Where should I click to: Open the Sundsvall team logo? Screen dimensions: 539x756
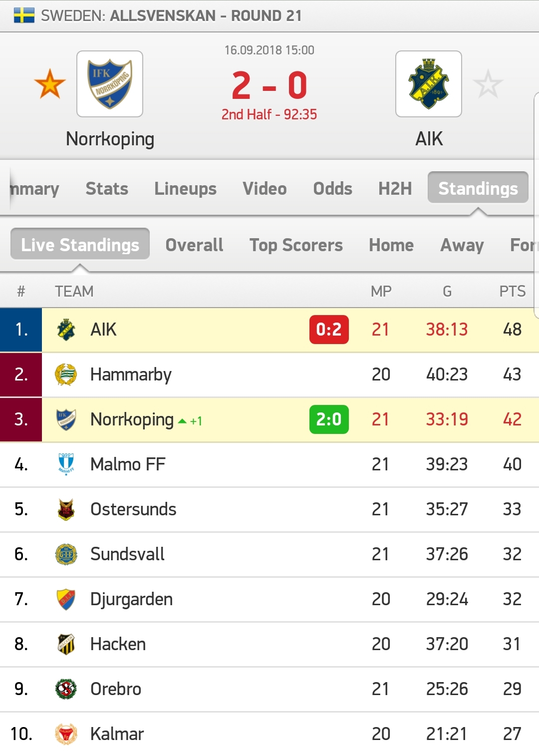pyautogui.click(x=66, y=554)
